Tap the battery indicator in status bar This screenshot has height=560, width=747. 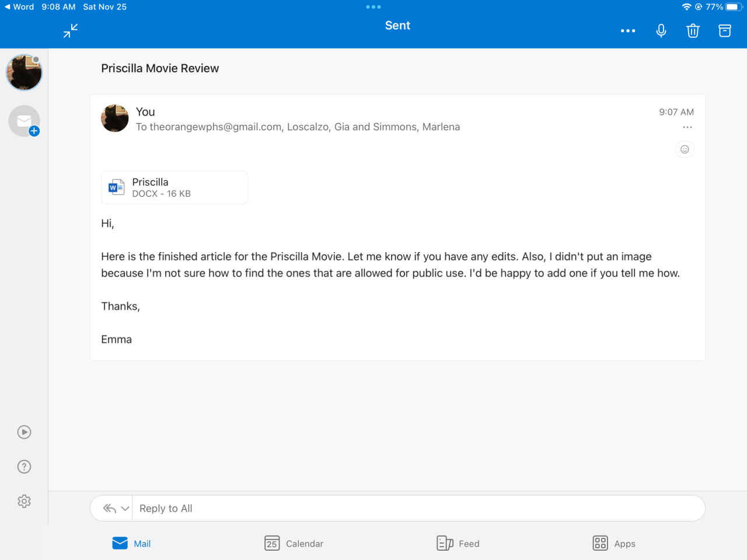pyautogui.click(x=733, y=7)
